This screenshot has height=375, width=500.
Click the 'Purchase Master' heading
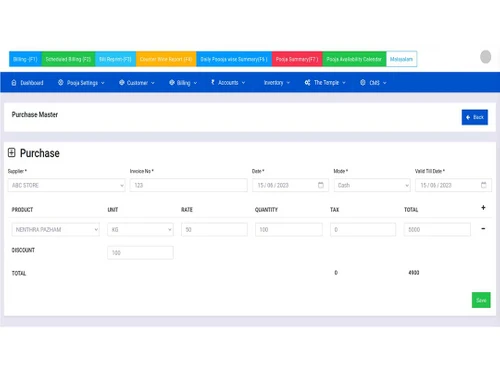(35, 114)
